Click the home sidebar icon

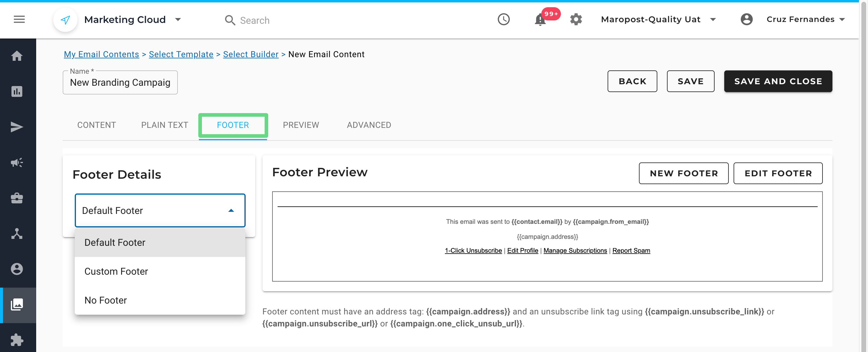click(17, 56)
